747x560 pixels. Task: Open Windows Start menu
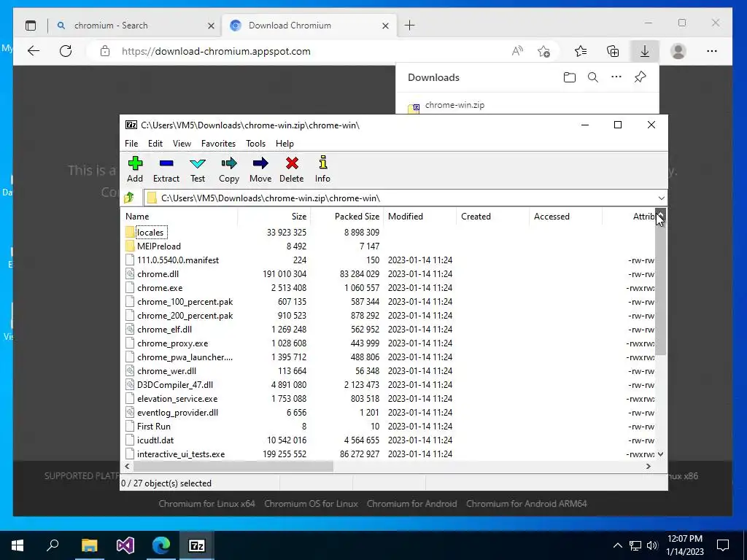(x=18, y=545)
